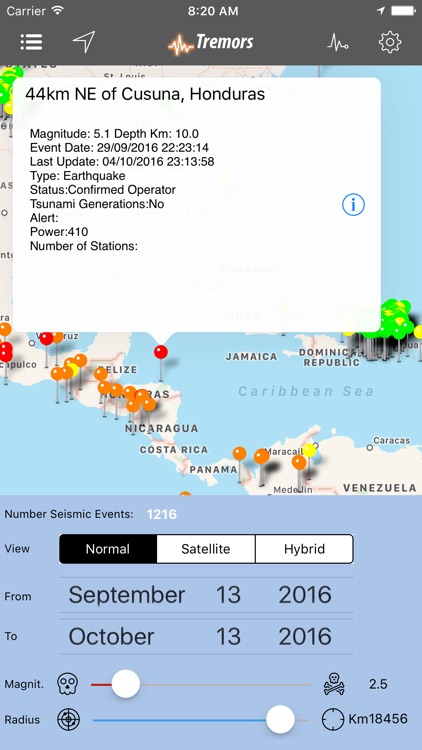Tap the target radius icon
The height and width of the screenshot is (750, 422).
(x=68, y=719)
